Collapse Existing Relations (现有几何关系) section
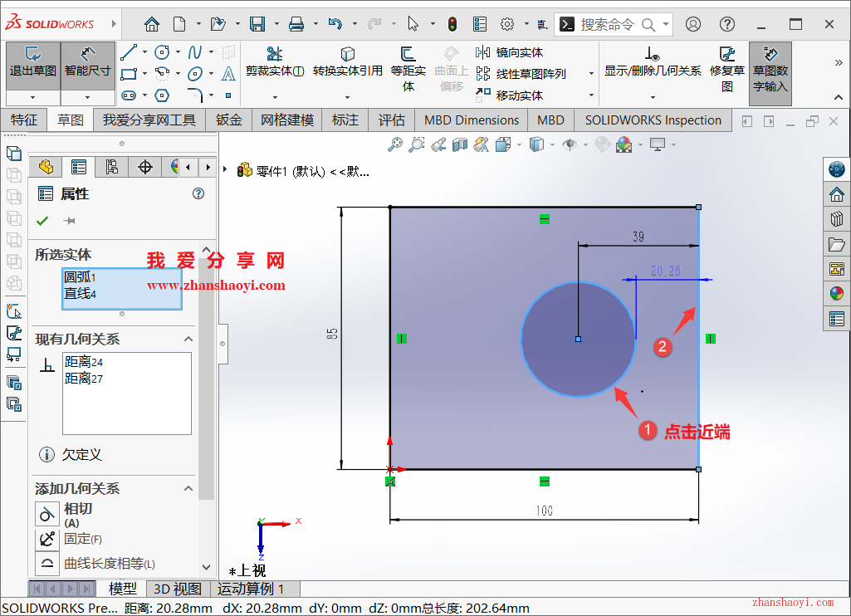 point(188,339)
